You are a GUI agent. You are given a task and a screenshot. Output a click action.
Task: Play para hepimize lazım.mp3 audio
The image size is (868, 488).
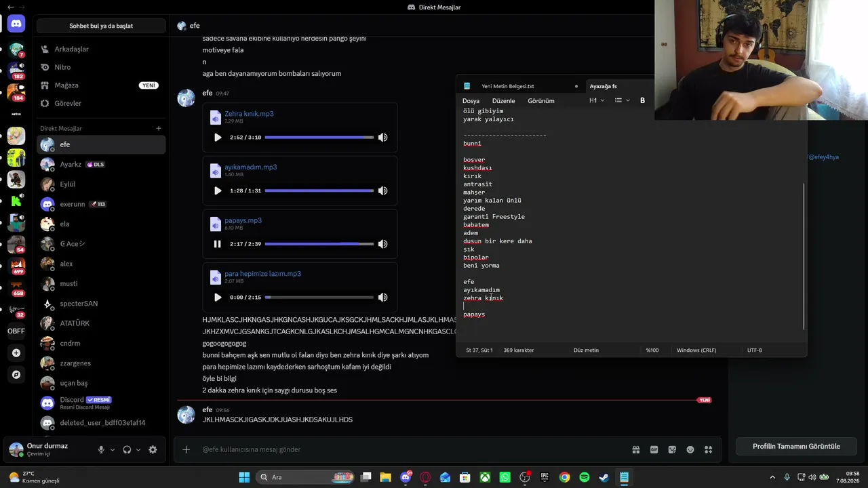tap(218, 297)
